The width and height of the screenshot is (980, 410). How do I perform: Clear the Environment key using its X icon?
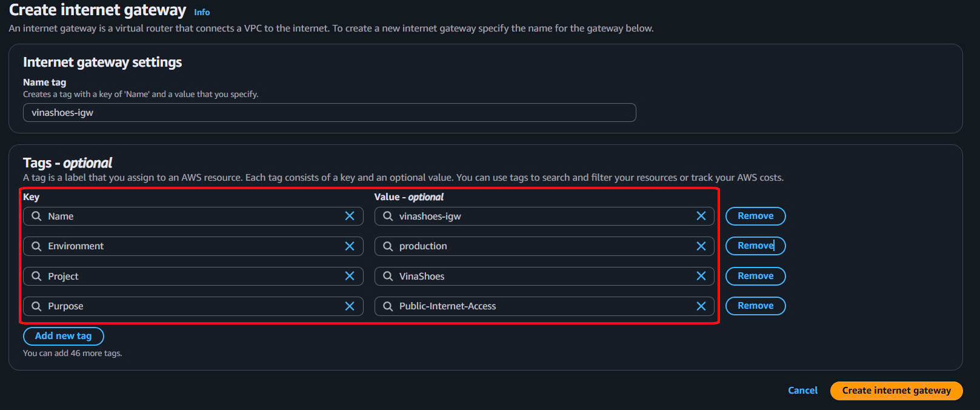tap(350, 246)
